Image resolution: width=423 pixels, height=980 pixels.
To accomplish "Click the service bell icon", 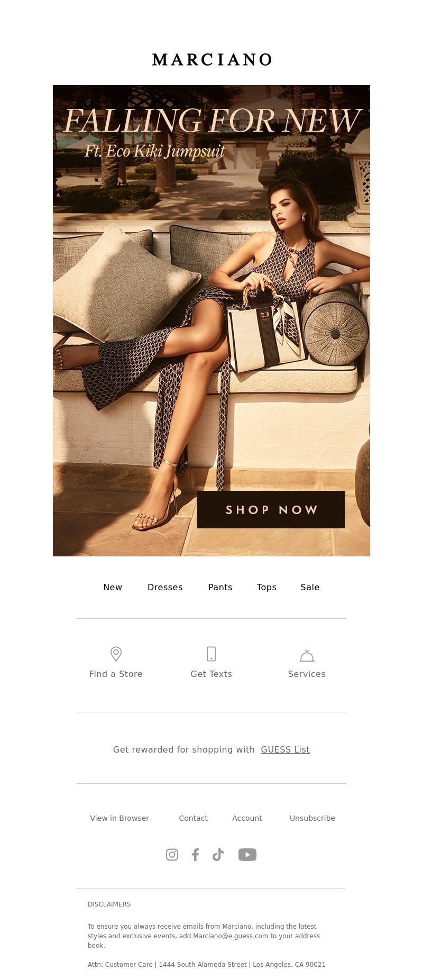I will 307,656.
